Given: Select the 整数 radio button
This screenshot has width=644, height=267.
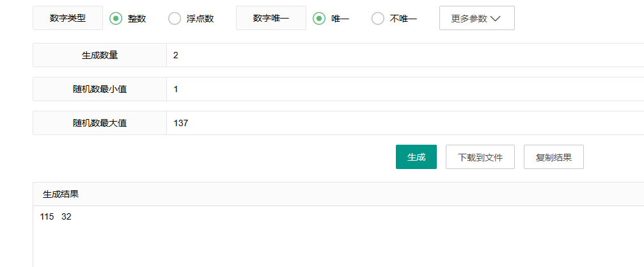Looking at the screenshot, I should (116, 18).
